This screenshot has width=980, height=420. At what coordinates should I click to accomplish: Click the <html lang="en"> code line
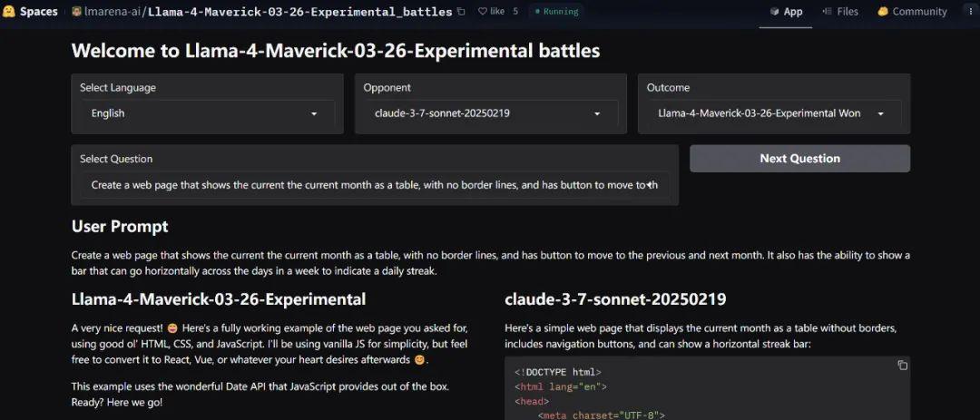[x=561, y=386]
